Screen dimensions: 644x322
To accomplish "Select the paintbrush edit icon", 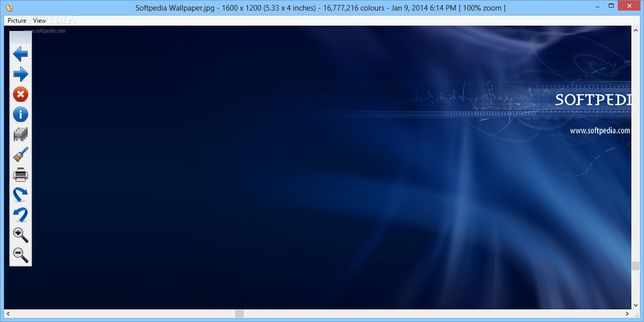I will [20, 154].
